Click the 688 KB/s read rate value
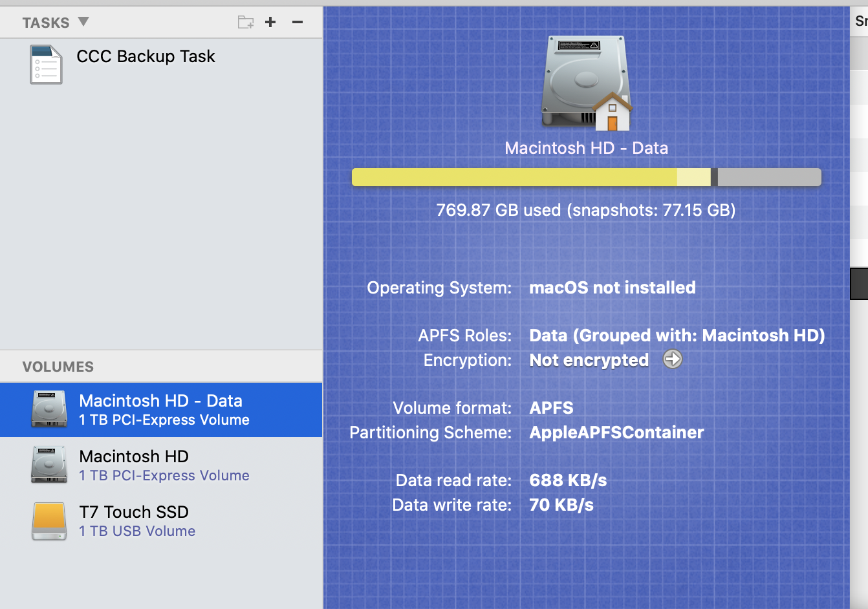Image resolution: width=868 pixels, height=609 pixels. (568, 480)
